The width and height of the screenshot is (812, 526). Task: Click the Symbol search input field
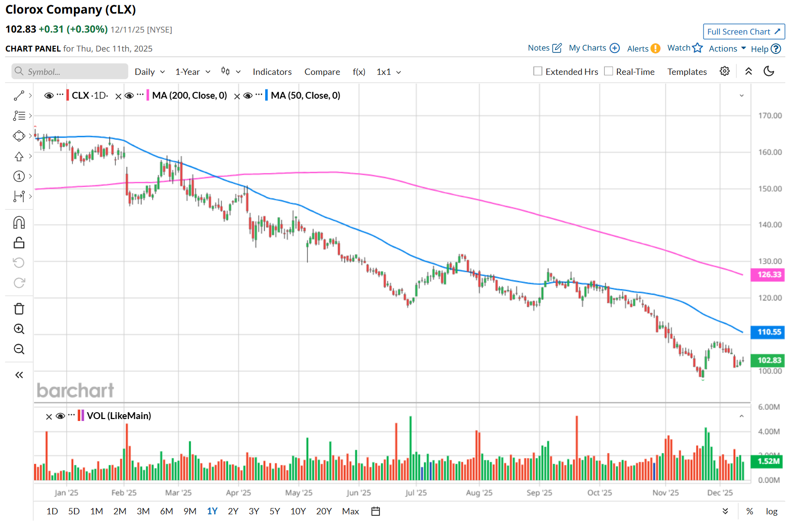pos(71,72)
